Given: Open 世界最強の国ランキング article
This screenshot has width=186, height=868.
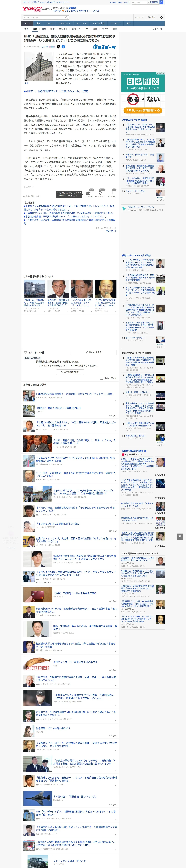Looking at the screenshot, I should click(x=75, y=797).
